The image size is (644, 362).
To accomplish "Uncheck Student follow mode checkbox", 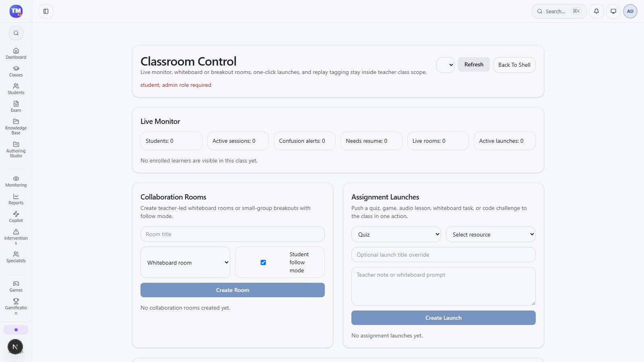I will click(x=263, y=262).
